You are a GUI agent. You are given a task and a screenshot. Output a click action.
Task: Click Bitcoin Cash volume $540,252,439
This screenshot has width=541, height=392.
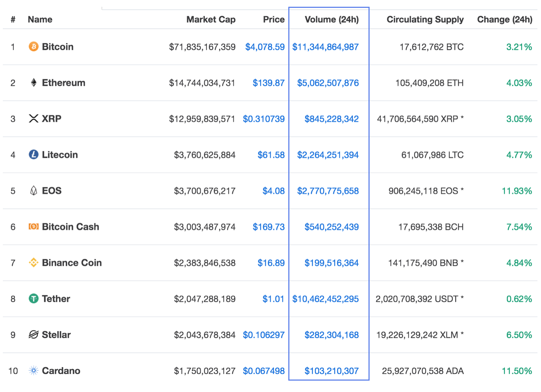331,226
